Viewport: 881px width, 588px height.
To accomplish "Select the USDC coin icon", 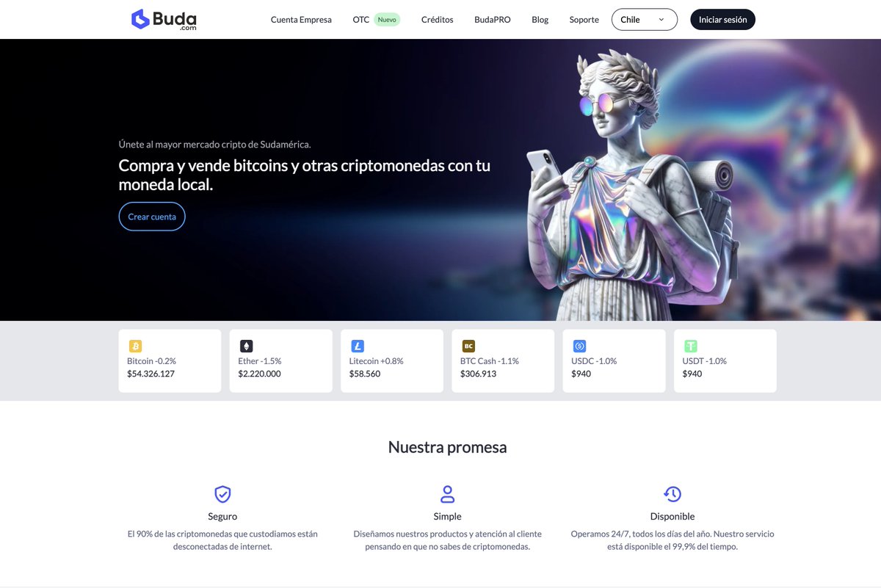I will click(x=579, y=346).
